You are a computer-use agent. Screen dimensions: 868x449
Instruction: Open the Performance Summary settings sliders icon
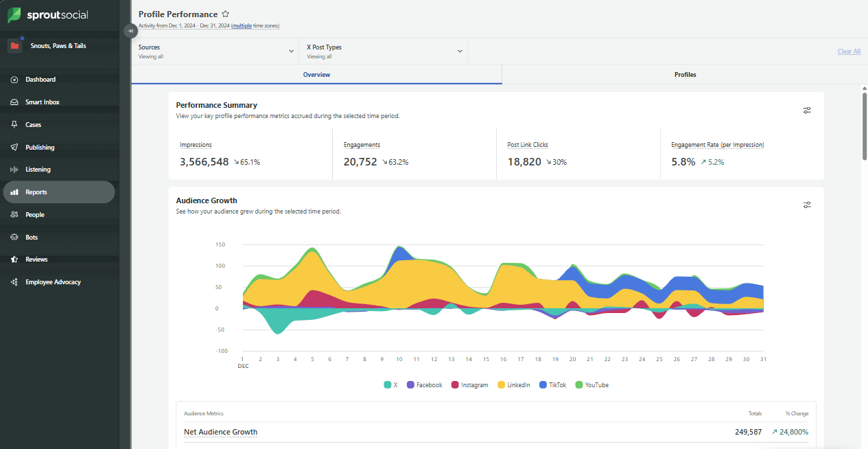click(807, 110)
